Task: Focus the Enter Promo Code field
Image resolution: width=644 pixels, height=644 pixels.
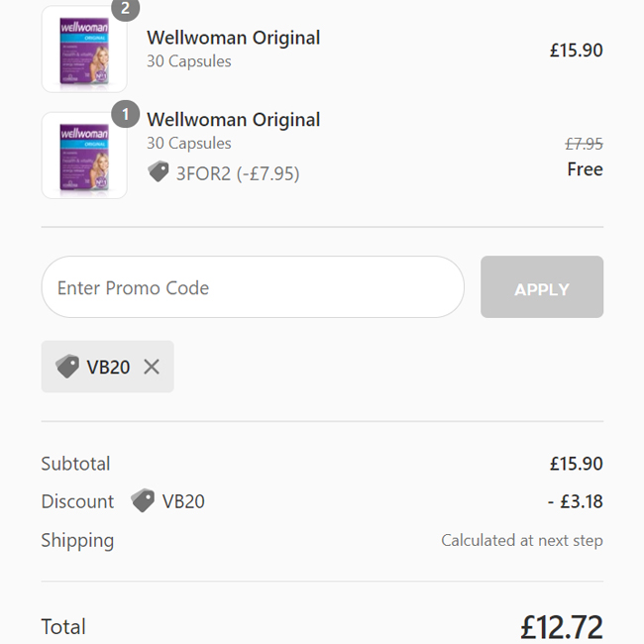Action: [253, 288]
